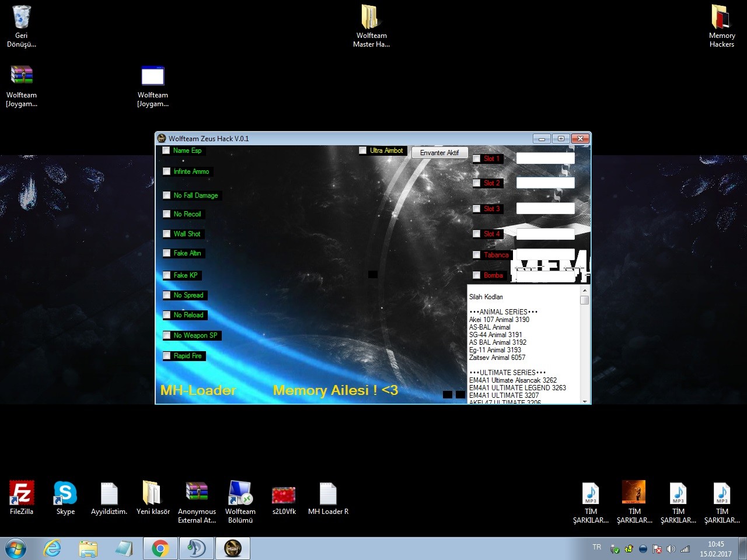The image size is (747, 560).
Task: Switch to the TeamSpeak taskbar button
Action: coord(196,548)
